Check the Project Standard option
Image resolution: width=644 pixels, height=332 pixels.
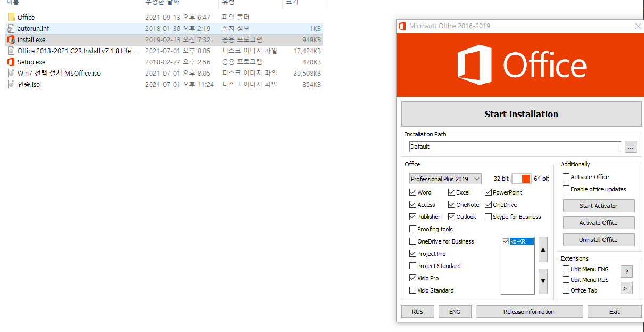point(413,266)
